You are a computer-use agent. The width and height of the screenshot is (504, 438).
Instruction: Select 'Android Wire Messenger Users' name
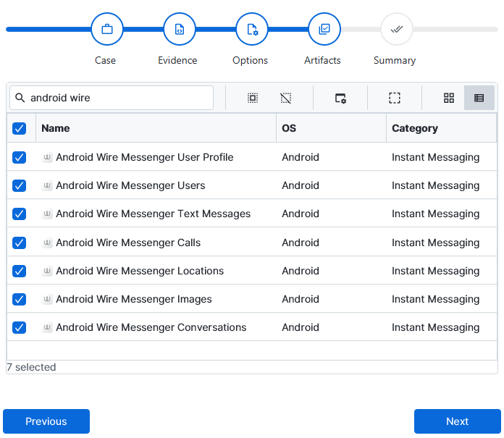pos(130,185)
